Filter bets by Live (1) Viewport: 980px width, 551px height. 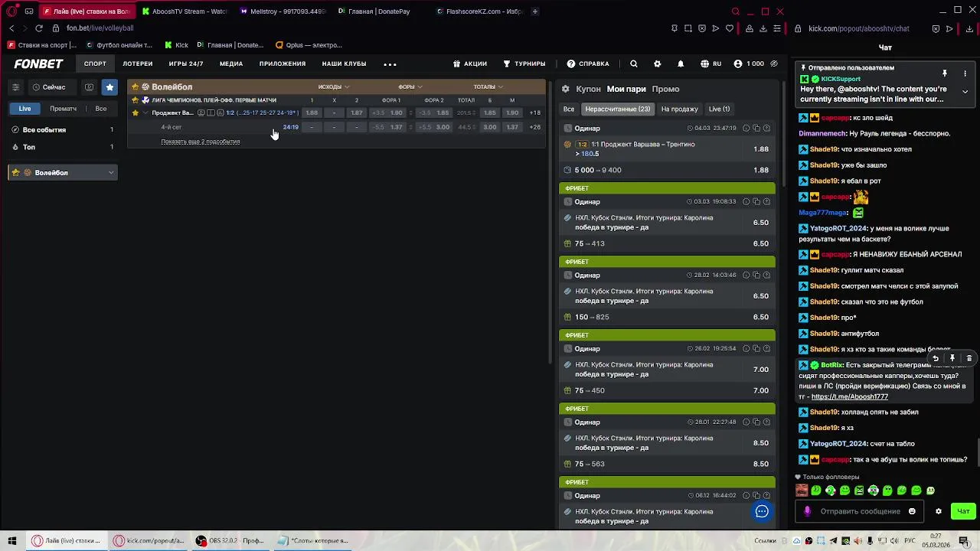pos(719,109)
